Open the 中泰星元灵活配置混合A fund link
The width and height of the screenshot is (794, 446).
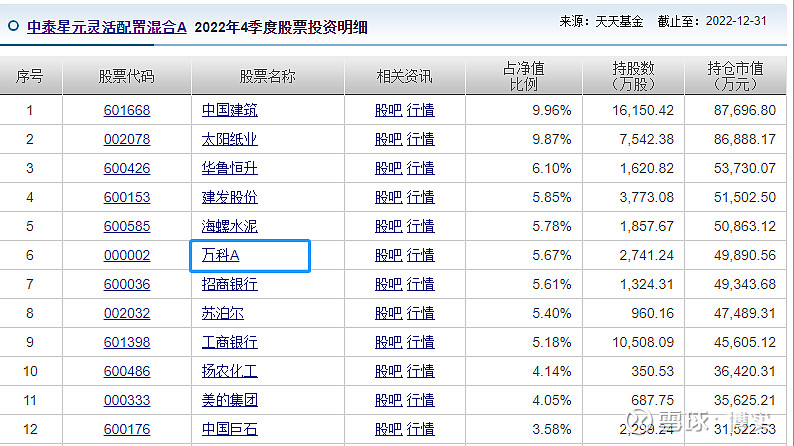tap(107, 27)
